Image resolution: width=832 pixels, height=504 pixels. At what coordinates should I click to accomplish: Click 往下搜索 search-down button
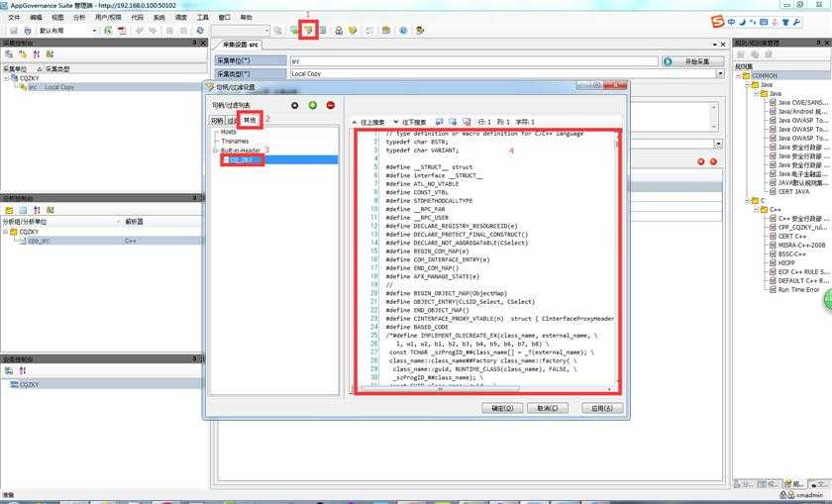point(410,122)
